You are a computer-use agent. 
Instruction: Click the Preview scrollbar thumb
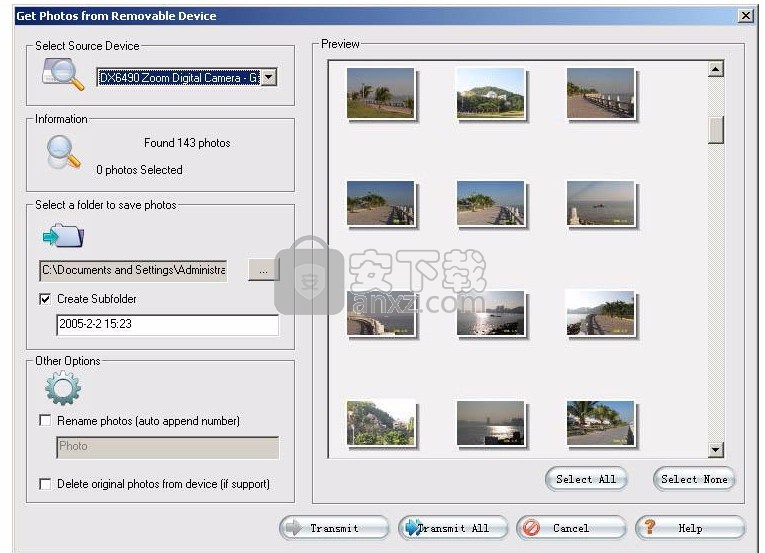715,130
